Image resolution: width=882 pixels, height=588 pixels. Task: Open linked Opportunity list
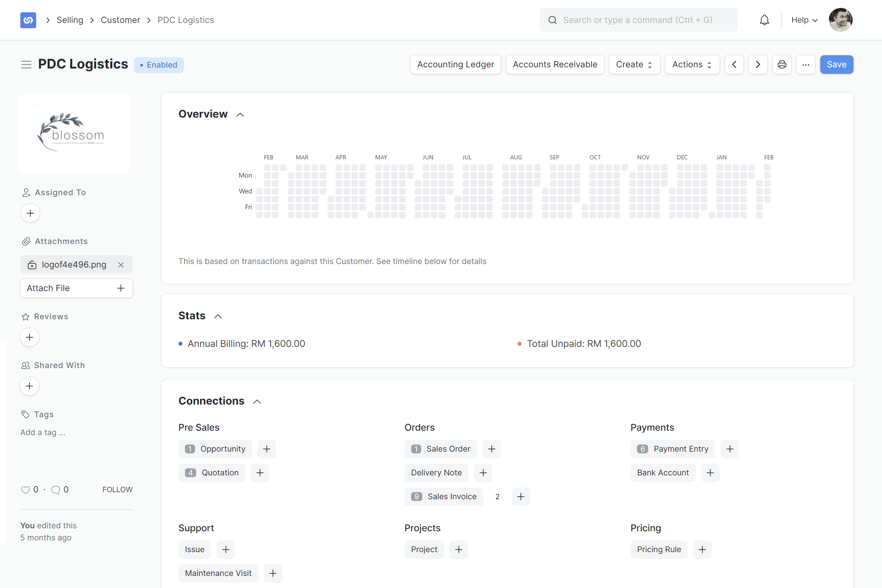(x=215, y=449)
